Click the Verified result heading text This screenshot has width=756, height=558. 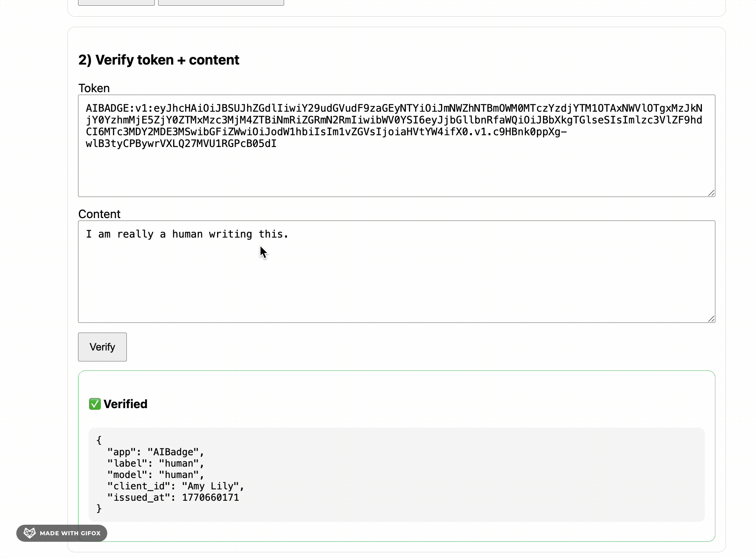pos(126,404)
